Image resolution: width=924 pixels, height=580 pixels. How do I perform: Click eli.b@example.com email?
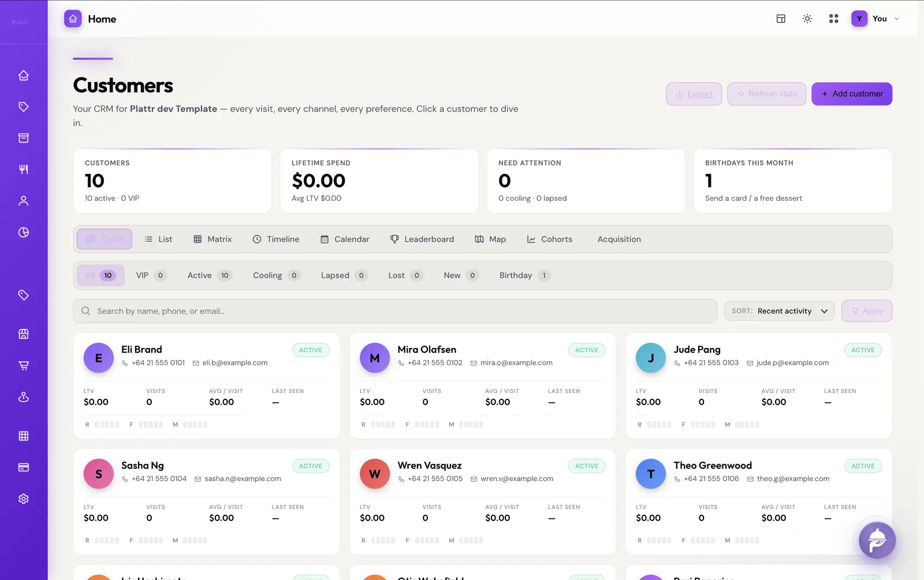pos(234,363)
